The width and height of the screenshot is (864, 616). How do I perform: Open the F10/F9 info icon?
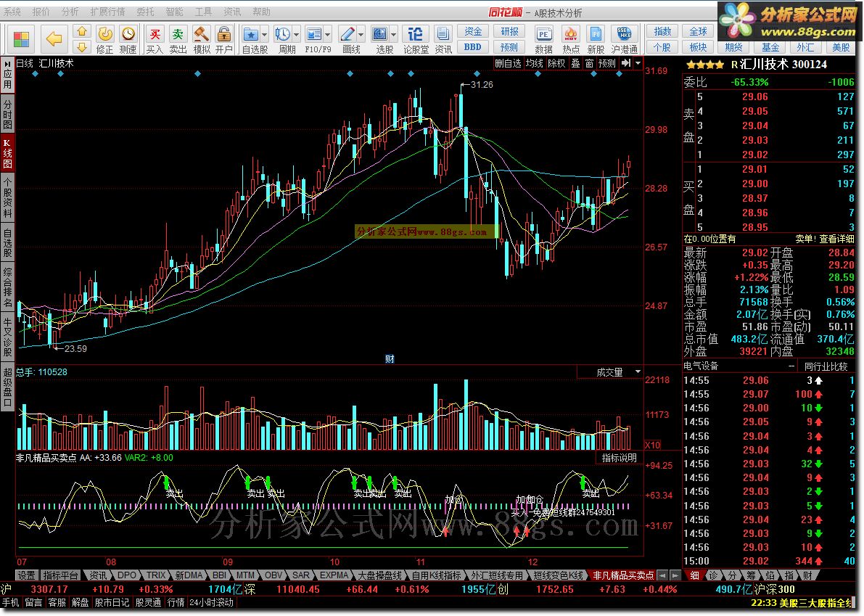[314, 35]
